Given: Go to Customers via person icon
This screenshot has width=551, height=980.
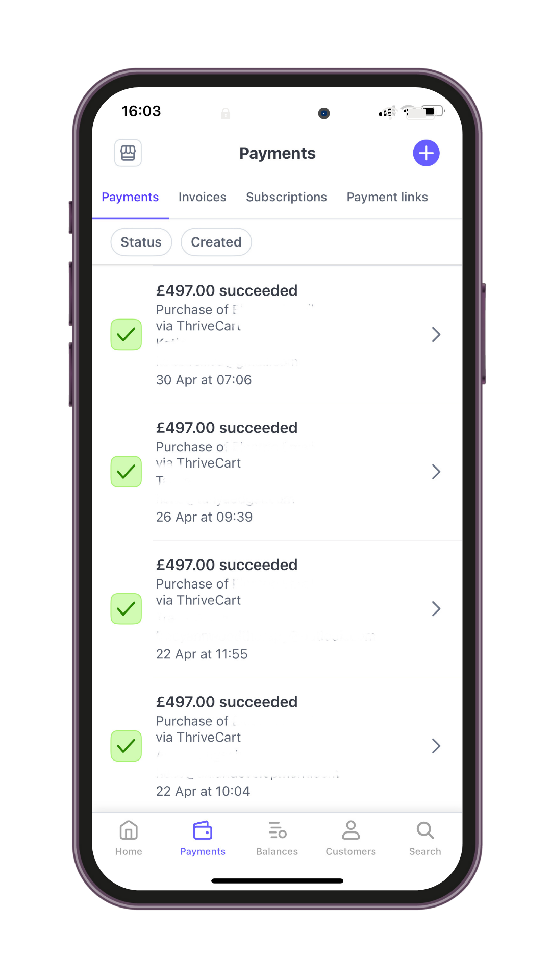Looking at the screenshot, I should click(x=351, y=830).
